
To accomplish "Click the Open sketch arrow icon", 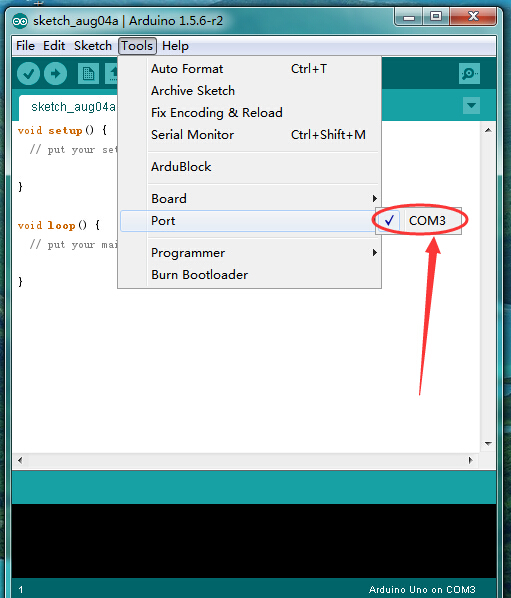I will [112, 74].
